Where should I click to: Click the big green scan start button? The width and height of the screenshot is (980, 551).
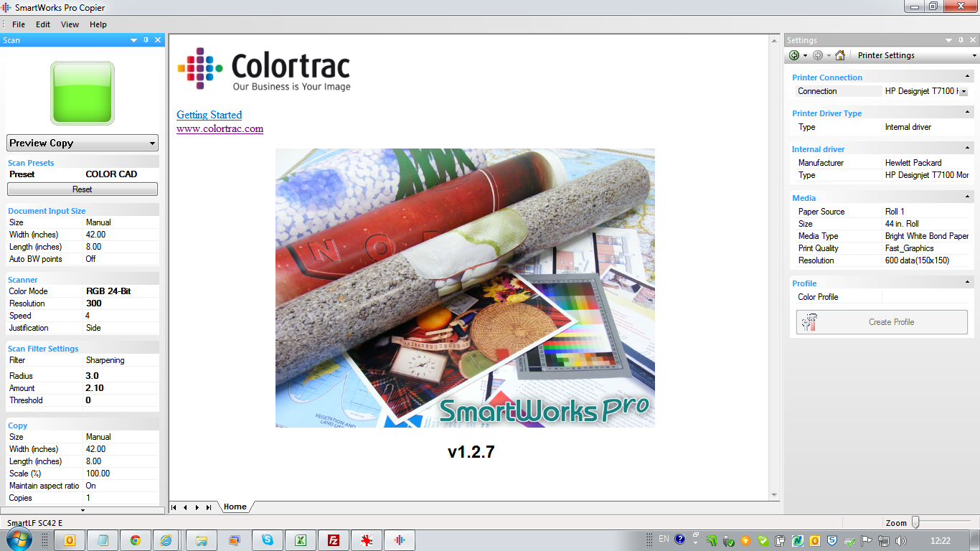pyautogui.click(x=82, y=93)
